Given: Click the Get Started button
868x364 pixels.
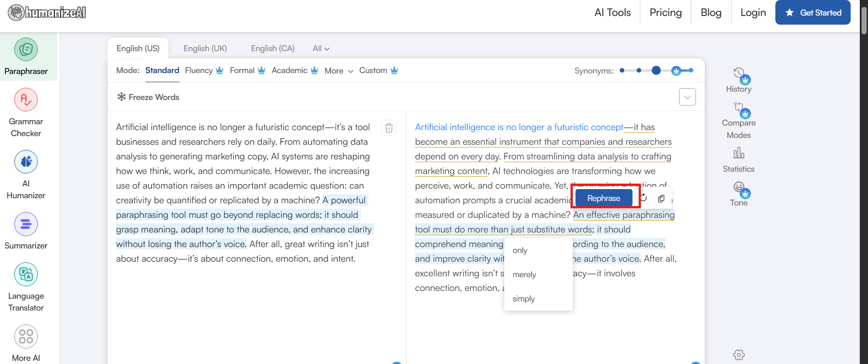Looking at the screenshot, I should coord(812,13).
